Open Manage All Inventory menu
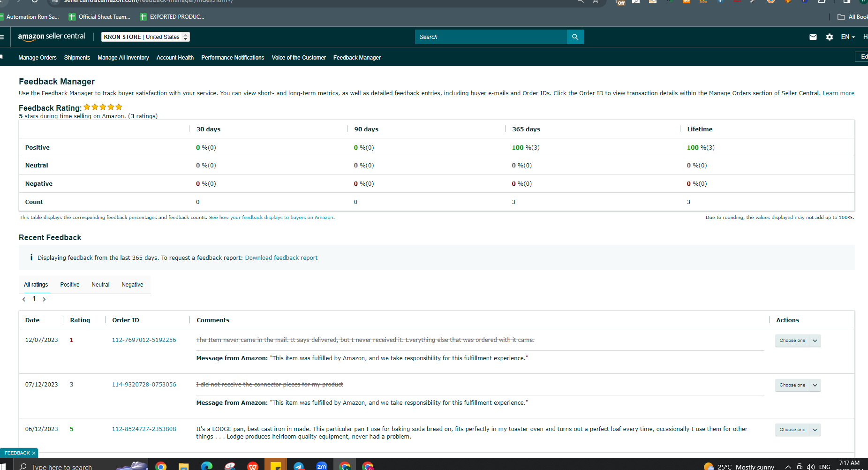 [123, 58]
